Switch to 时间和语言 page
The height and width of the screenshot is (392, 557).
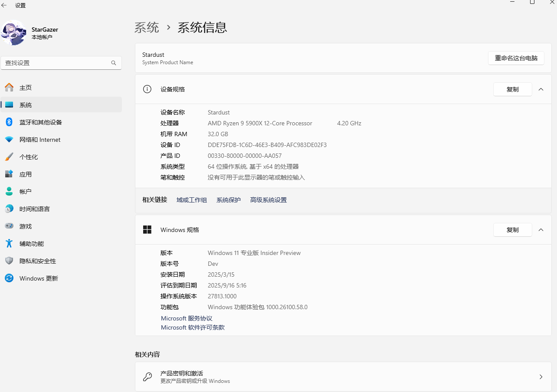(x=61, y=209)
